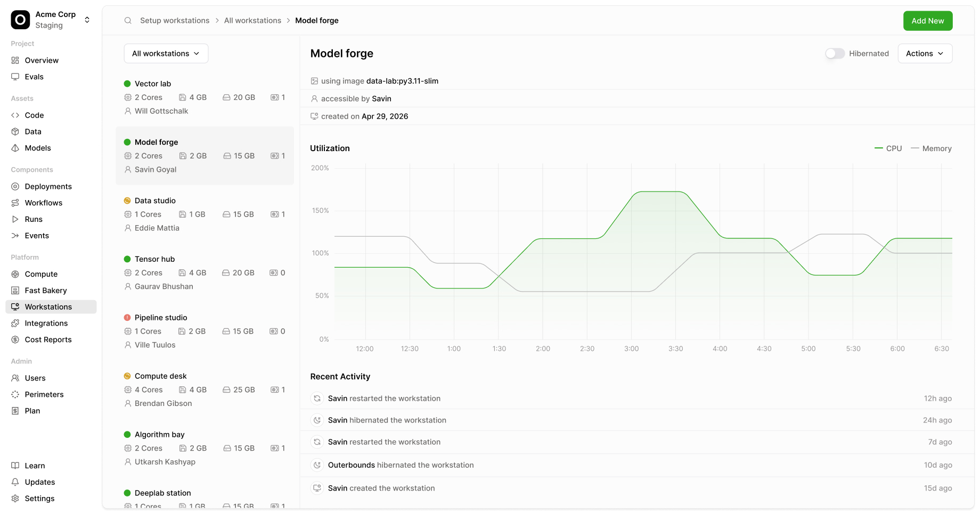Open the All workstations filter dropdown
This screenshot has height=514, width=980.
(166, 53)
